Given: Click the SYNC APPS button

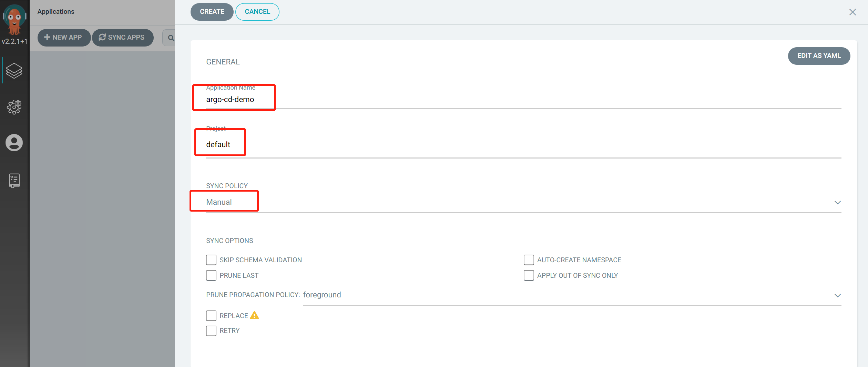Looking at the screenshot, I should 123,38.
